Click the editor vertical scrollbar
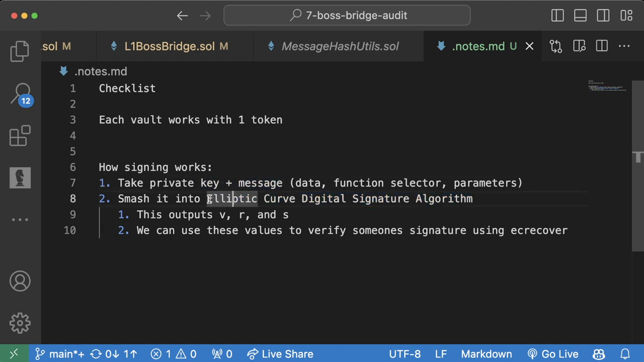The image size is (644, 362). (x=637, y=166)
